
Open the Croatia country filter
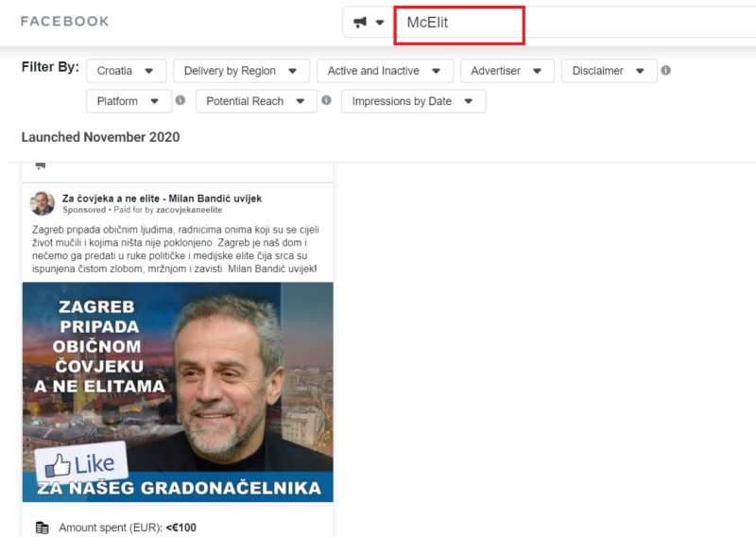(x=127, y=71)
